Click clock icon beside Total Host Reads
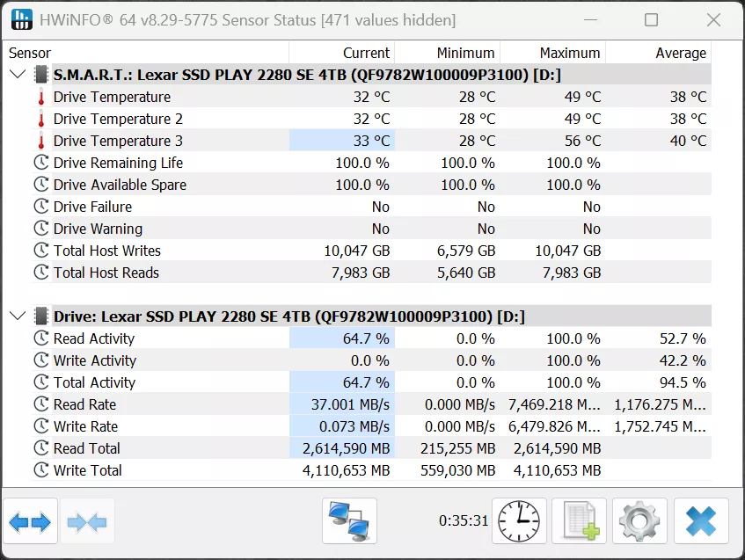The image size is (745, 560). pos(41,273)
